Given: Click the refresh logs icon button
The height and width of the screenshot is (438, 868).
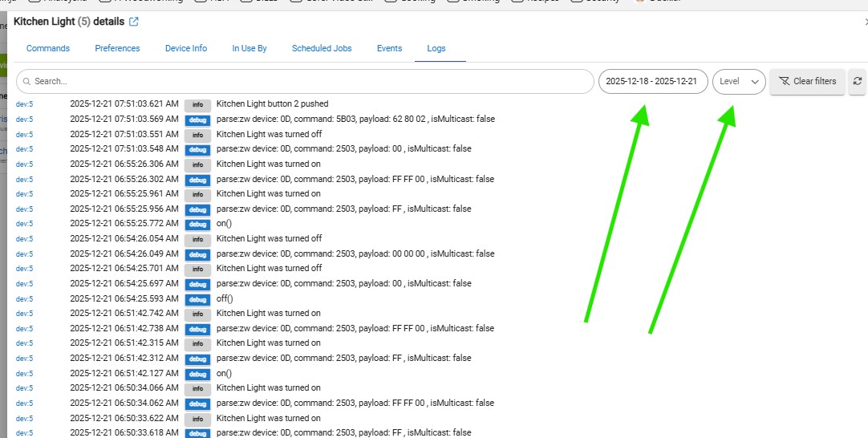Looking at the screenshot, I should pyautogui.click(x=857, y=81).
